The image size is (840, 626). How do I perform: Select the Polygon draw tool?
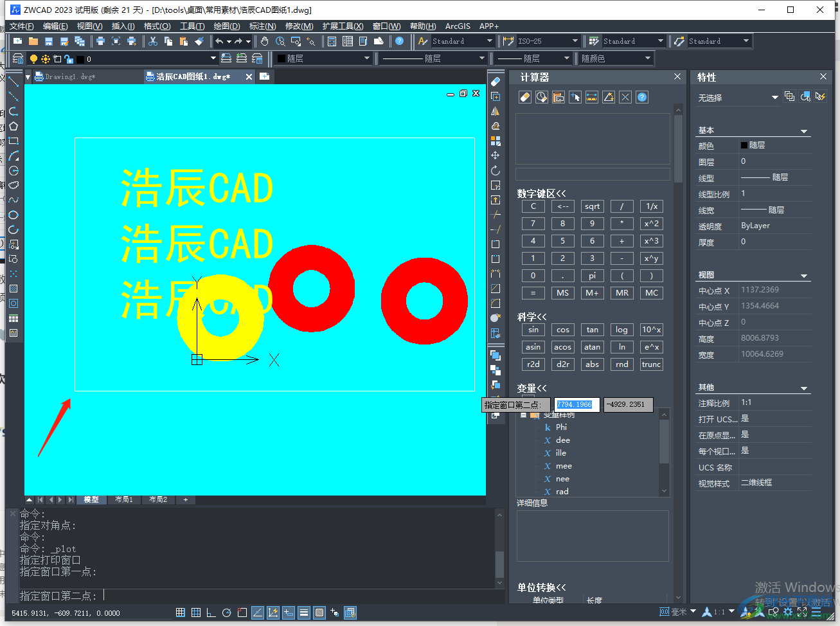coord(13,126)
